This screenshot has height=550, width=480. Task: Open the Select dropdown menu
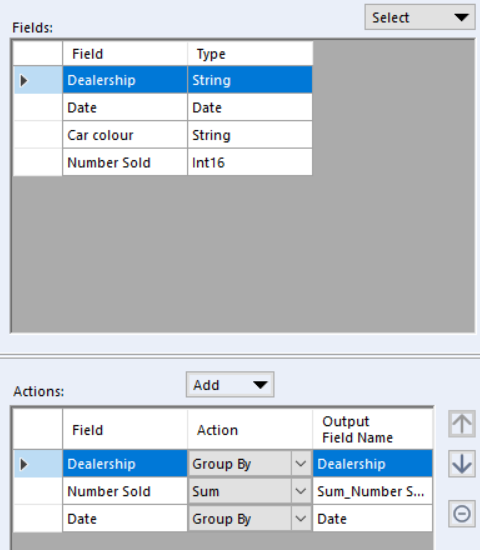(420, 17)
